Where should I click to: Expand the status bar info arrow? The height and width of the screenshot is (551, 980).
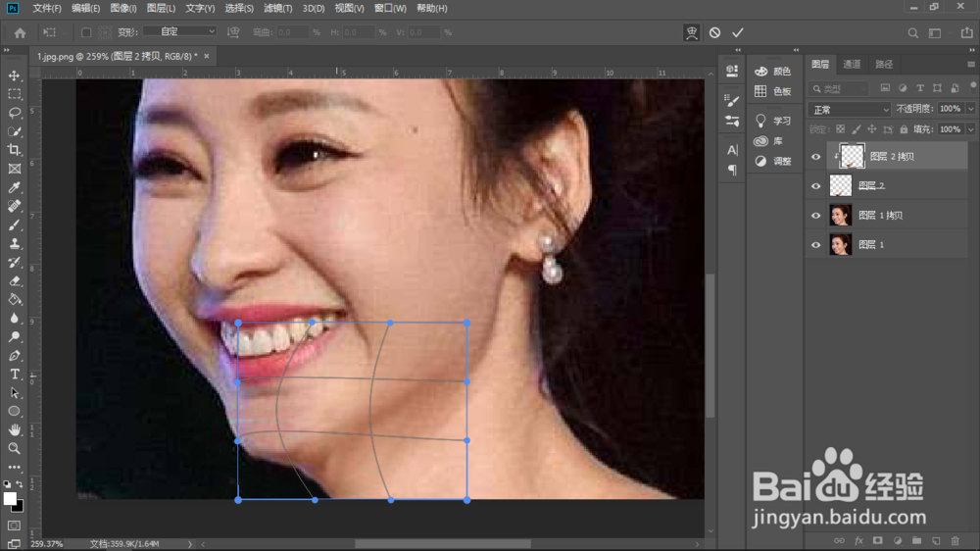[x=189, y=544]
